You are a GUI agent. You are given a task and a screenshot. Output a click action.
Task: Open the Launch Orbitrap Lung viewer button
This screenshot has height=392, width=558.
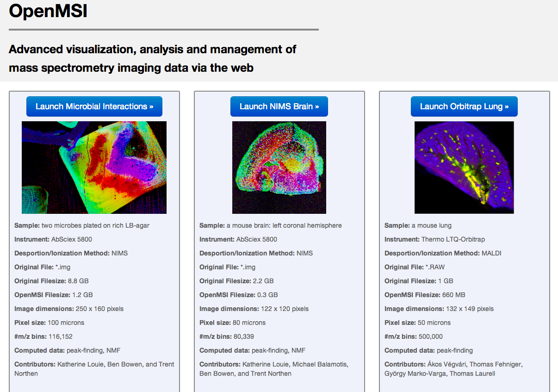pos(464,106)
